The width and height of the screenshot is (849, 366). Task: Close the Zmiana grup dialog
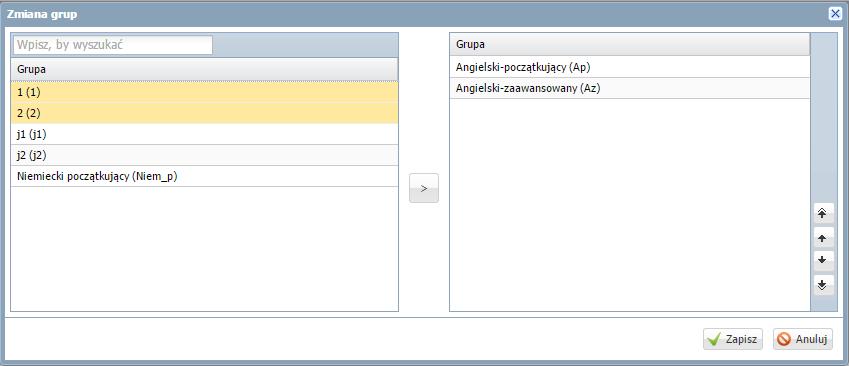(x=835, y=14)
